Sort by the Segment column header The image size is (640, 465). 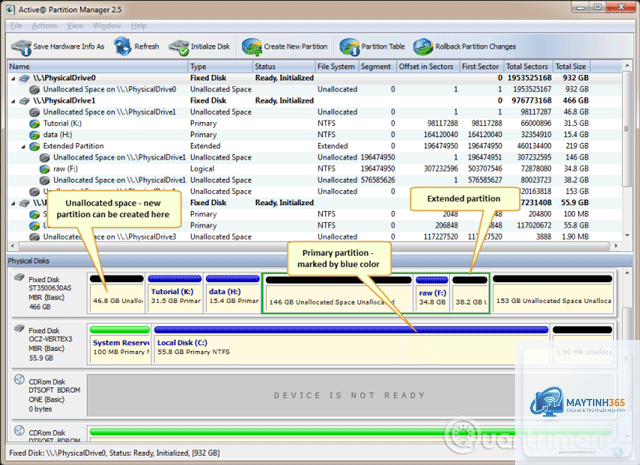377,66
